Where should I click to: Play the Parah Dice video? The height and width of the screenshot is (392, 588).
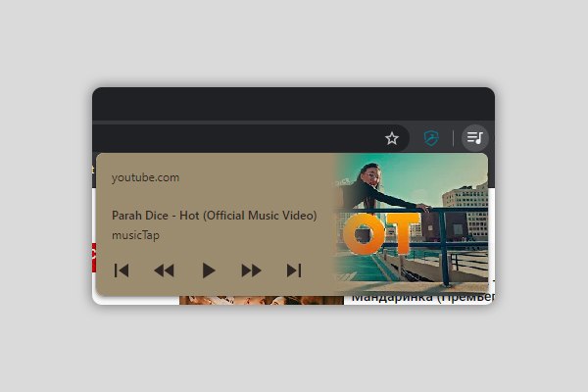coord(209,270)
